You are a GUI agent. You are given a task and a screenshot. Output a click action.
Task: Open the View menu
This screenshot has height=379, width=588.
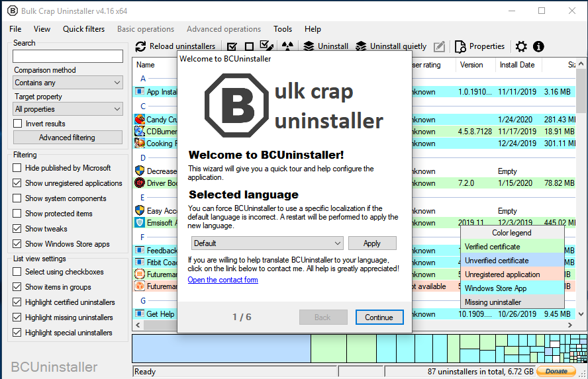coord(42,29)
